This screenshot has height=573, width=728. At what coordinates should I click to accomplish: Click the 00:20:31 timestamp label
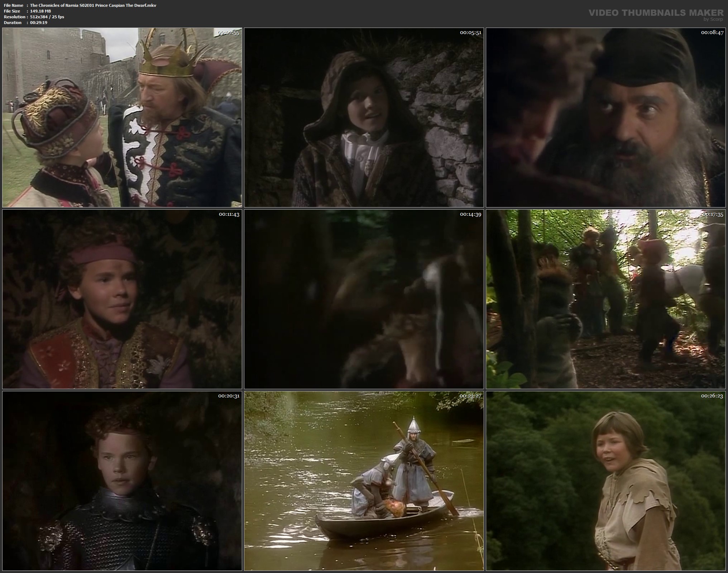229,396
